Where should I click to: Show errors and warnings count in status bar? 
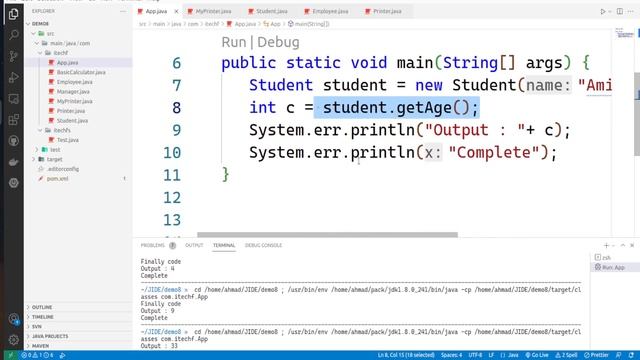(37, 355)
